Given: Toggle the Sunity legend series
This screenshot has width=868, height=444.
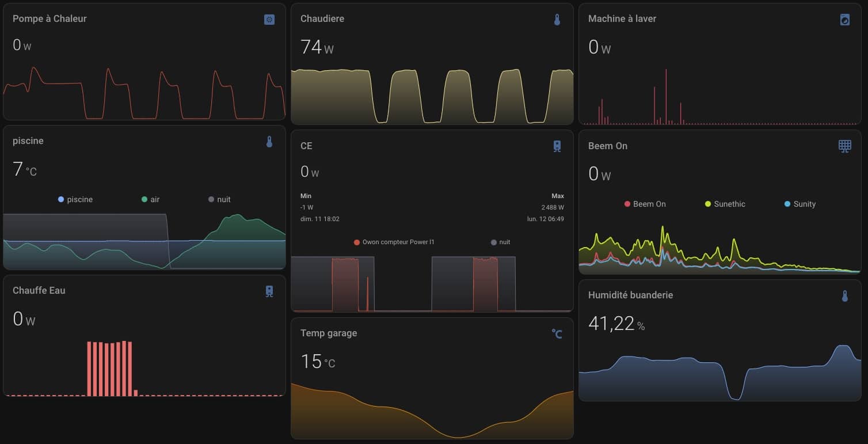Looking at the screenshot, I should pyautogui.click(x=800, y=204).
